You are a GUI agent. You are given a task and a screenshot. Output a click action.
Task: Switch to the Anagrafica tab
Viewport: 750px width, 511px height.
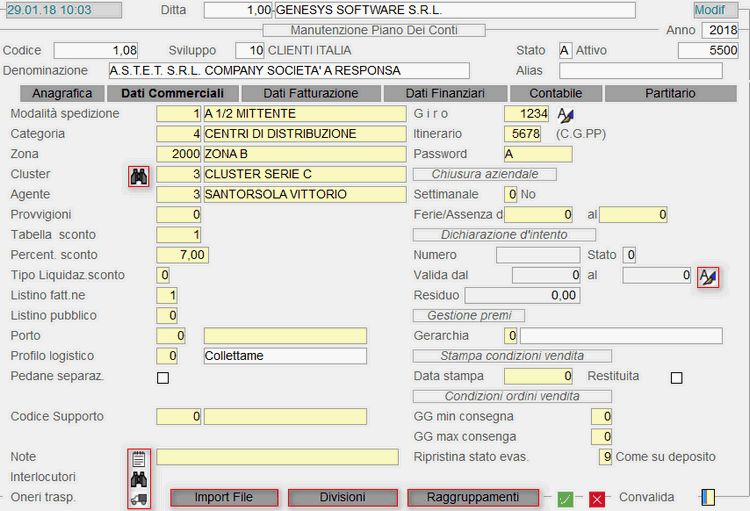coord(62,94)
